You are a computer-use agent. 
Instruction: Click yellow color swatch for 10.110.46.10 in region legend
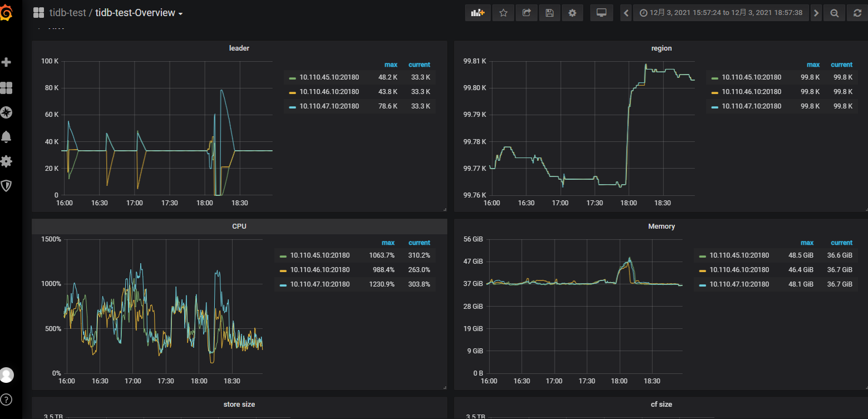pyautogui.click(x=715, y=92)
